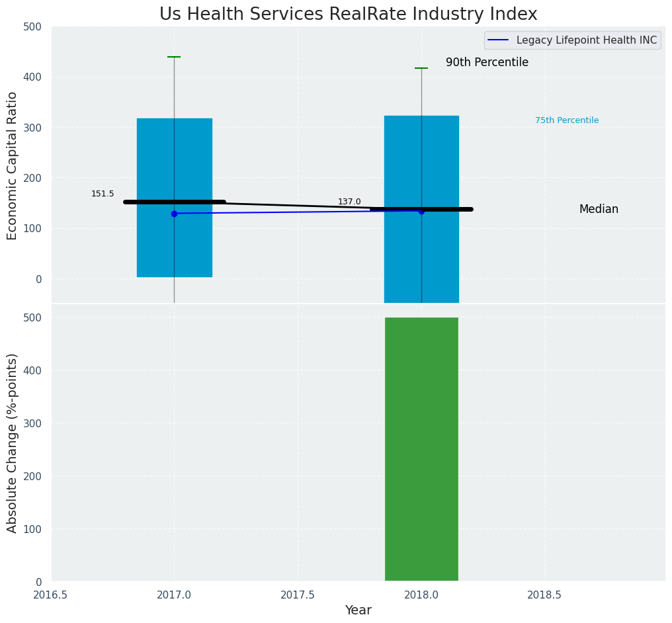Screen dimensions: 672x623
Task: Click the Absolute Change (%-points) axis label
Action: point(13,443)
